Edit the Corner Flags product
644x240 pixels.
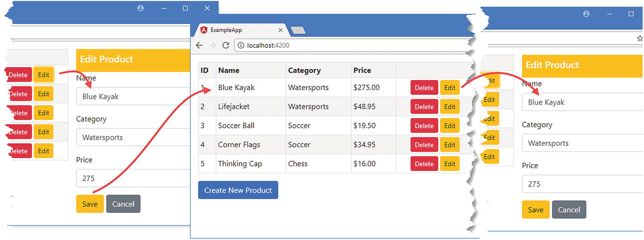(449, 145)
